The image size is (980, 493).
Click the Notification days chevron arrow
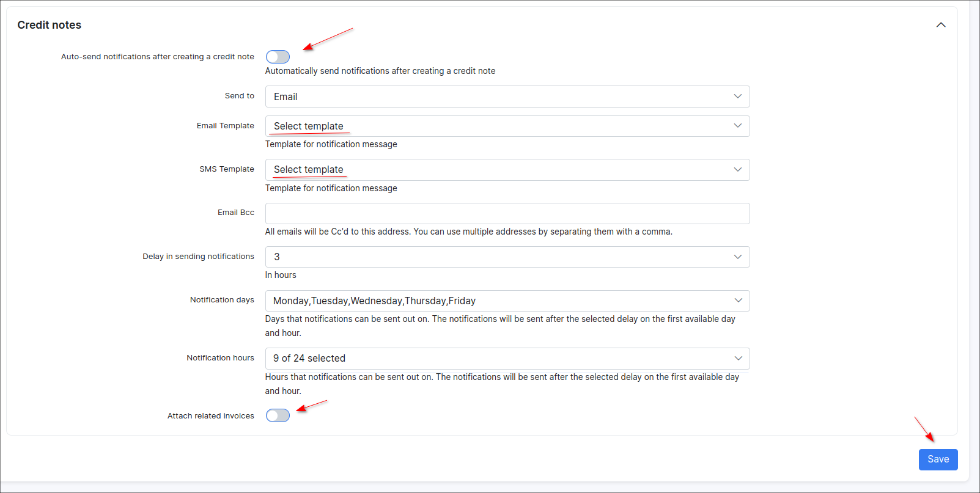[x=738, y=301]
